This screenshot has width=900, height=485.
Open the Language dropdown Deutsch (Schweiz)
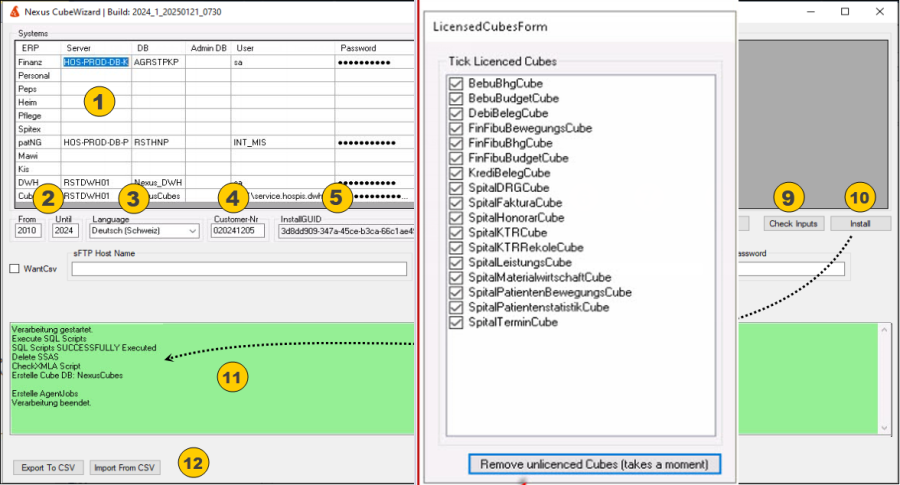[144, 231]
